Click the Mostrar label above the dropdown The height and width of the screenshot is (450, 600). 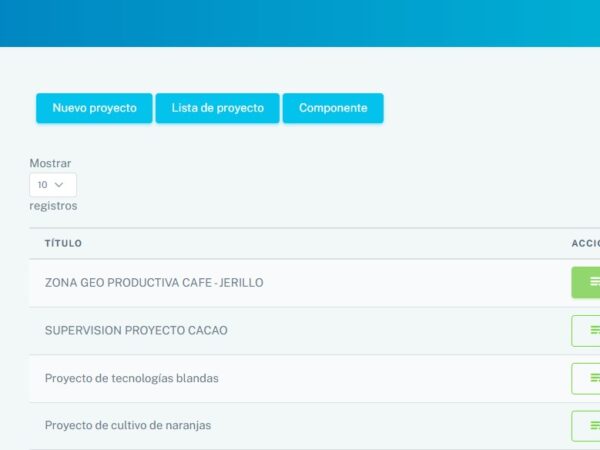click(x=50, y=163)
